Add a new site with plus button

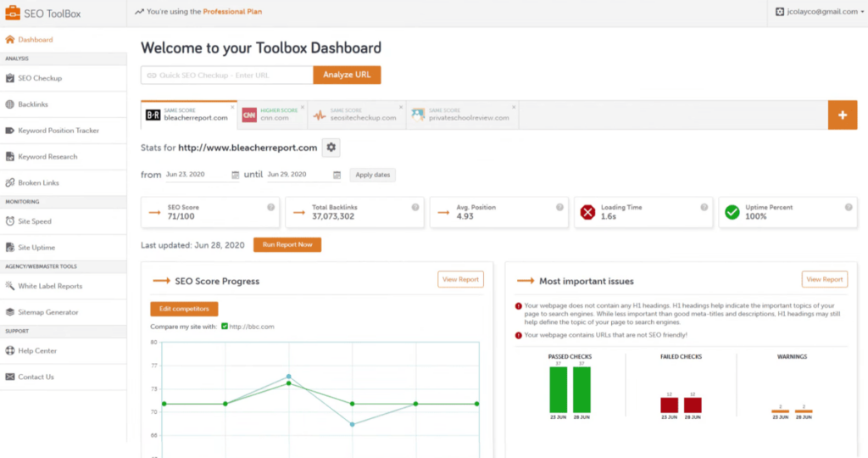coord(843,115)
